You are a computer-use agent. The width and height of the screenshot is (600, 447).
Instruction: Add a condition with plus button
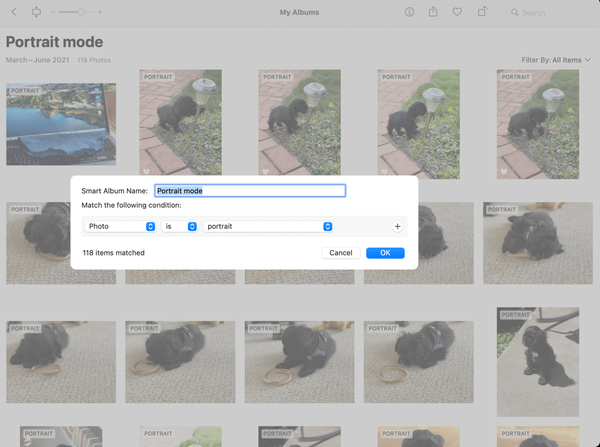click(x=397, y=226)
